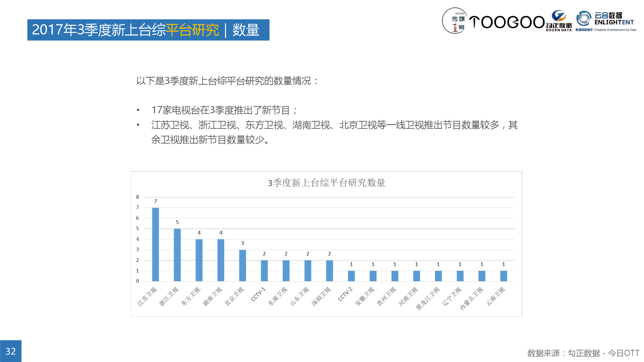Click the blue slide title banner
Screen dimensions: 644x362
(148, 30)
